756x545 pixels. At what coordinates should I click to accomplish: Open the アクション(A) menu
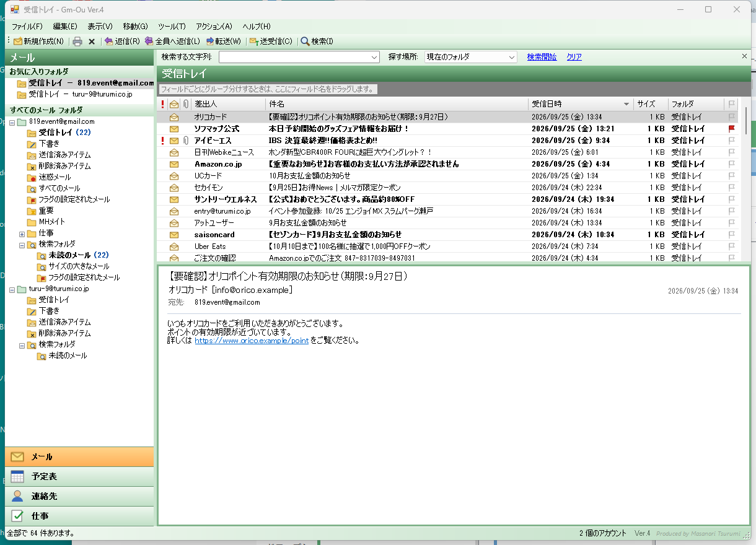pos(214,26)
